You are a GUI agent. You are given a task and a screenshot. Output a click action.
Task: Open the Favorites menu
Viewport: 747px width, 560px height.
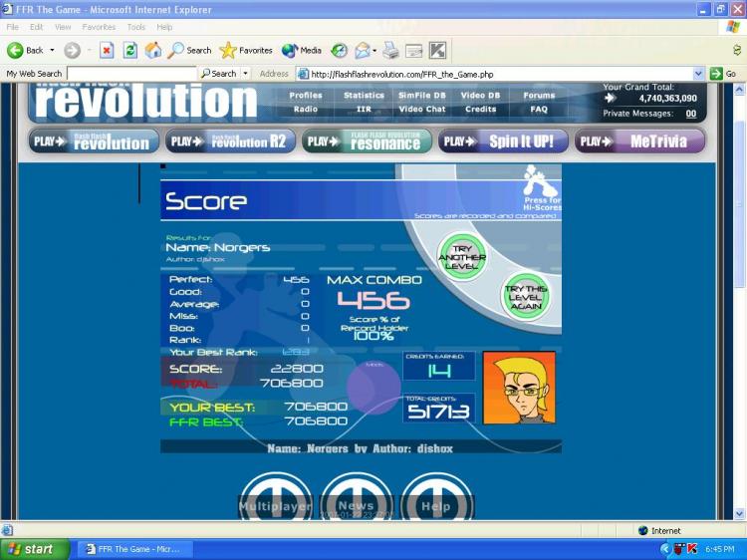99,27
